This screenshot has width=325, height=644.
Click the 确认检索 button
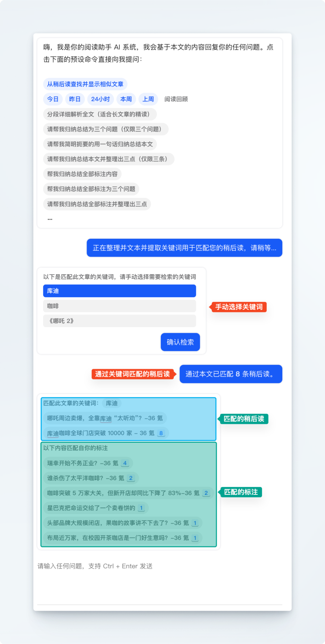180,342
